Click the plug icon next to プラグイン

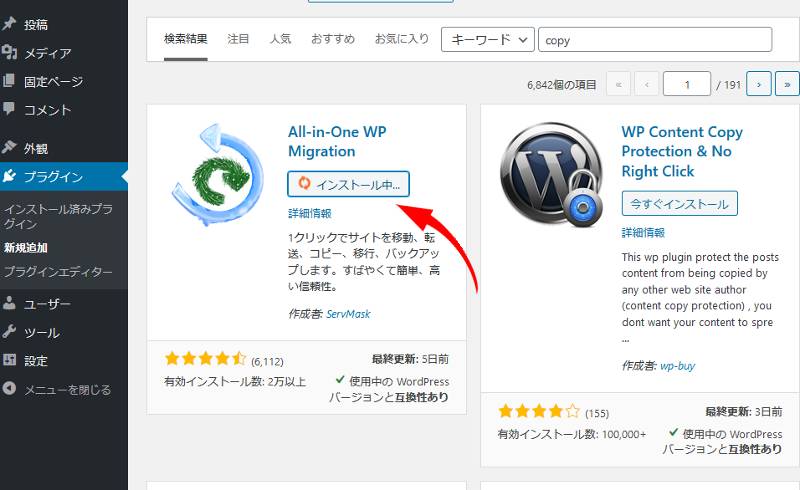(9, 176)
